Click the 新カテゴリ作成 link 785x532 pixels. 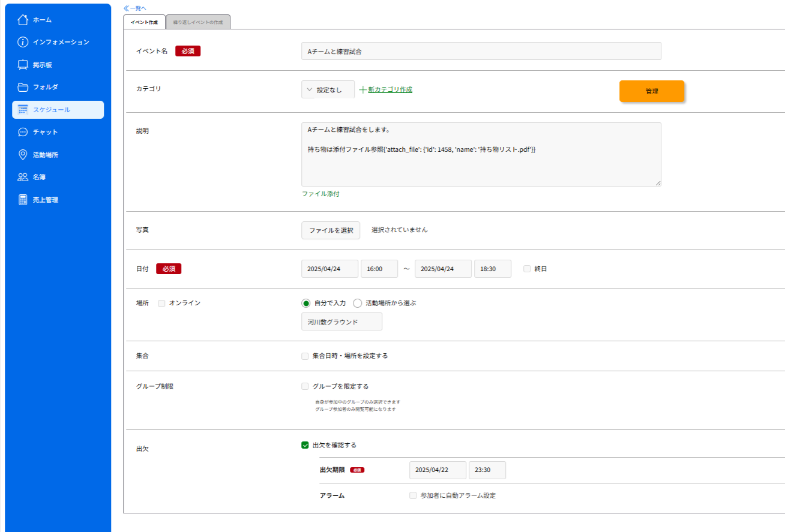390,89
